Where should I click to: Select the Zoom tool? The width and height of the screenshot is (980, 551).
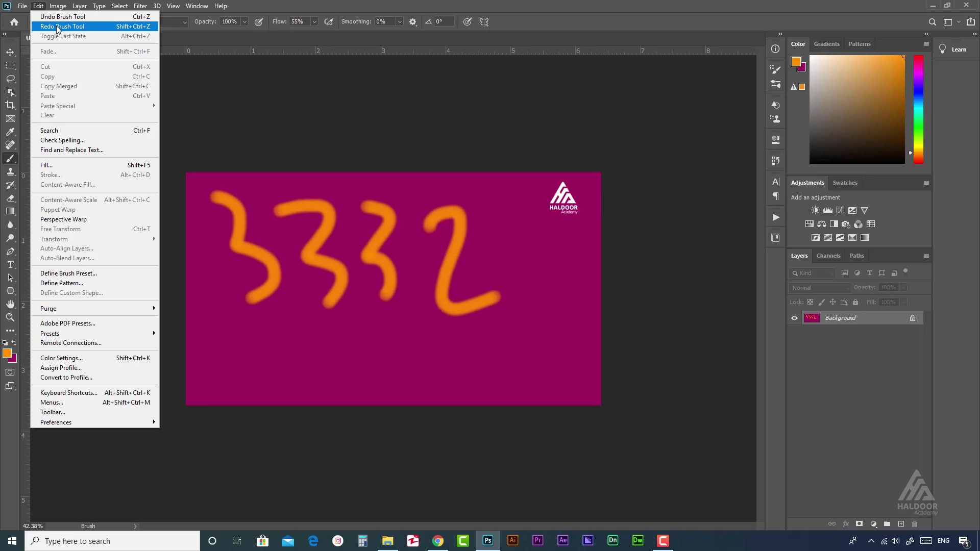click(x=10, y=317)
